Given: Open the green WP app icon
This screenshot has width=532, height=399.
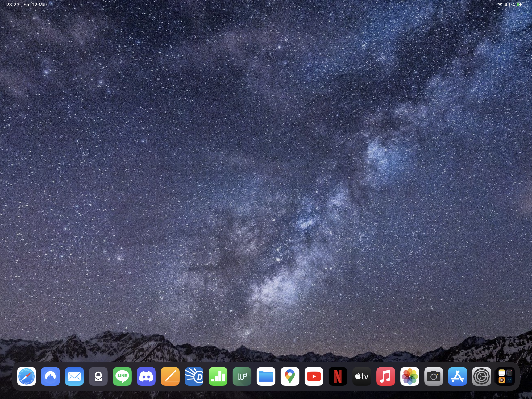Looking at the screenshot, I should 242,376.
